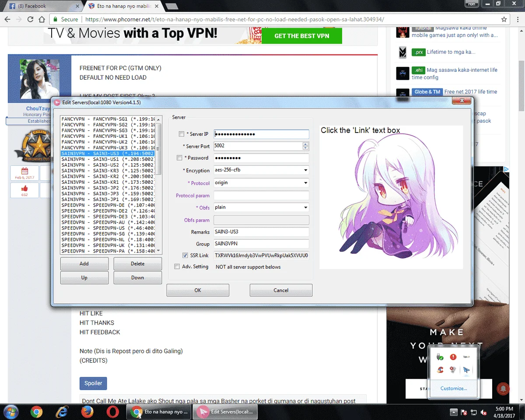Click the muted volume speaker icon

pyautogui.click(x=484, y=412)
